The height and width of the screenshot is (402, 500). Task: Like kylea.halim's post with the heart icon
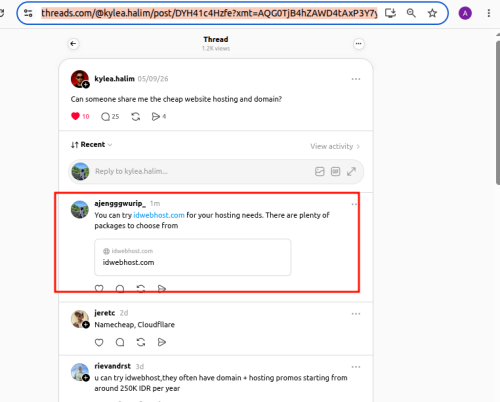(x=75, y=116)
